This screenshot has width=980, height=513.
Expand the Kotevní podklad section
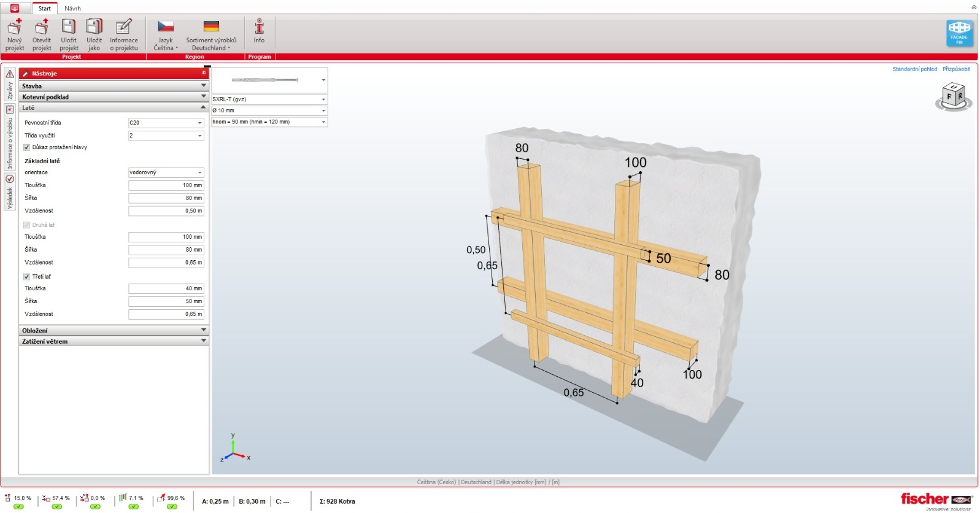tap(114, 97)
